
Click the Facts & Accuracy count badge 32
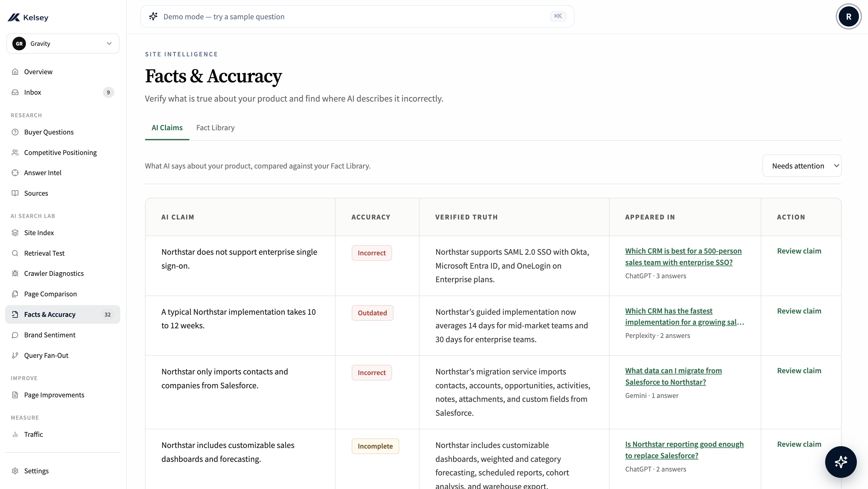click(x=107, y=314)
